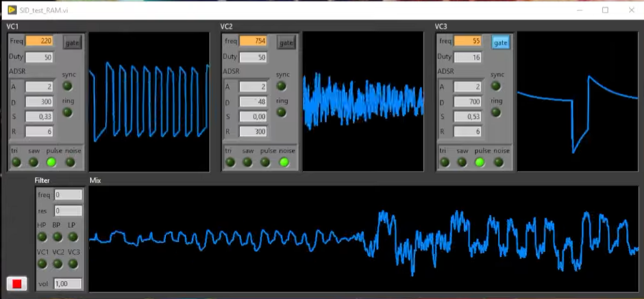Screen dimensions: 644x299
Task: Enable the LP filter LED
Action: tap(73, 237)
